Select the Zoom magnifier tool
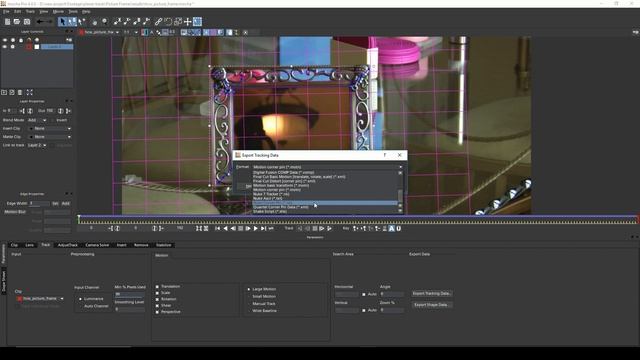 (104, 22)
